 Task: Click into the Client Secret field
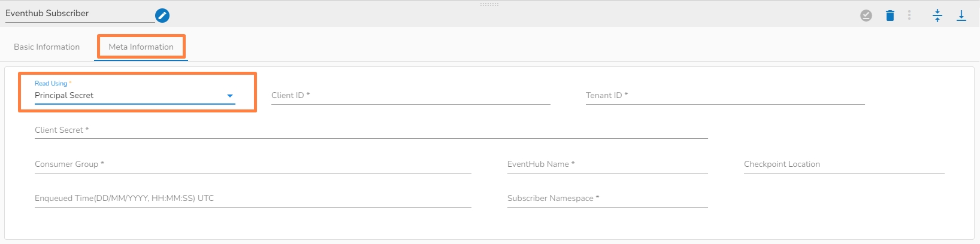pyautogui.click(x=371, y=130)
